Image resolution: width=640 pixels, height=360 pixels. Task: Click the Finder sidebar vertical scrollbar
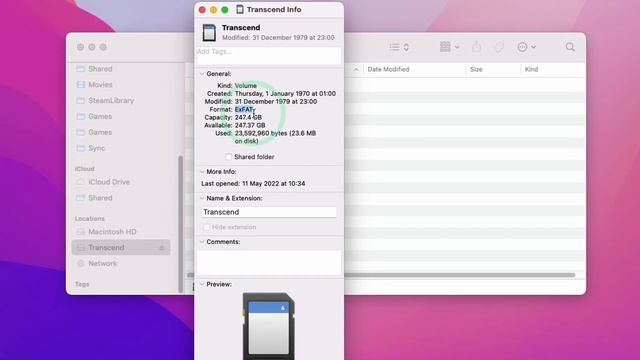pos(181,224)
